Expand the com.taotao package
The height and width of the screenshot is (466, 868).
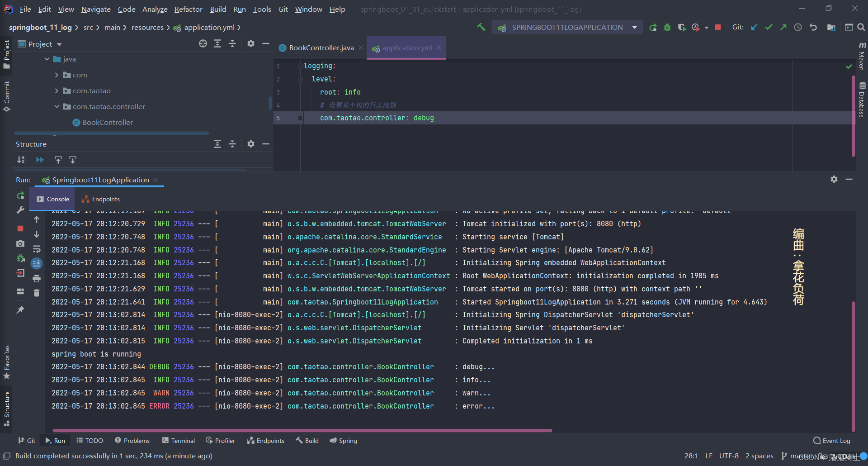point(57,91)
